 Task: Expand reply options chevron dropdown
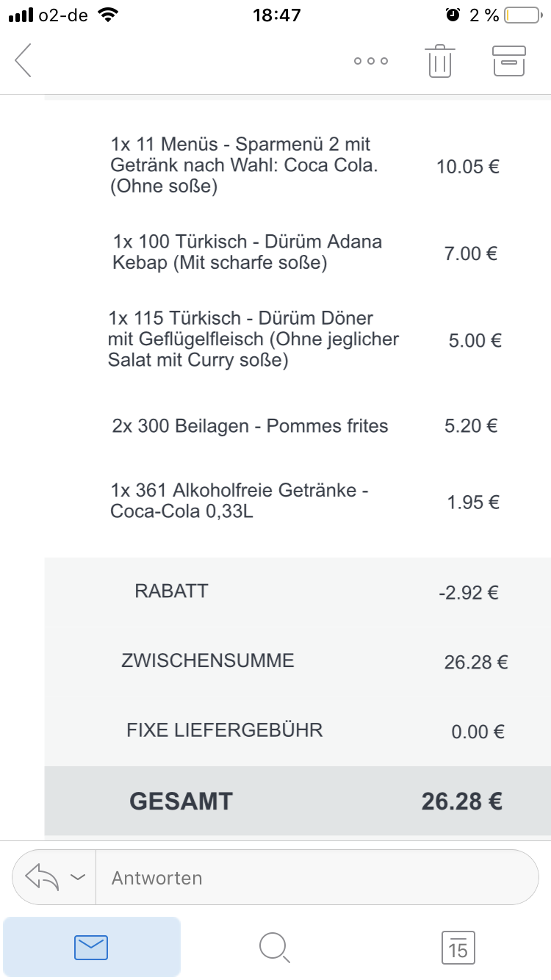tap(77, 877)
